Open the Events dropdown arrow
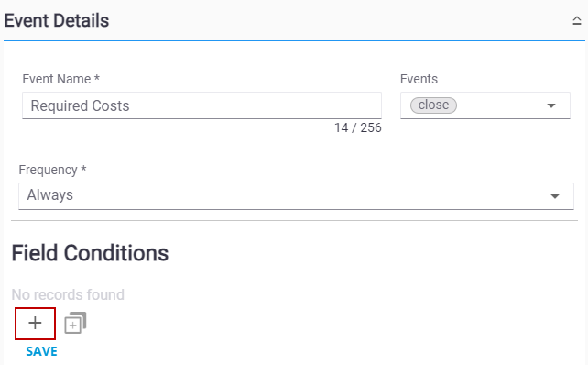Screen dimensions: 588x365 click(x=550, y=105)
